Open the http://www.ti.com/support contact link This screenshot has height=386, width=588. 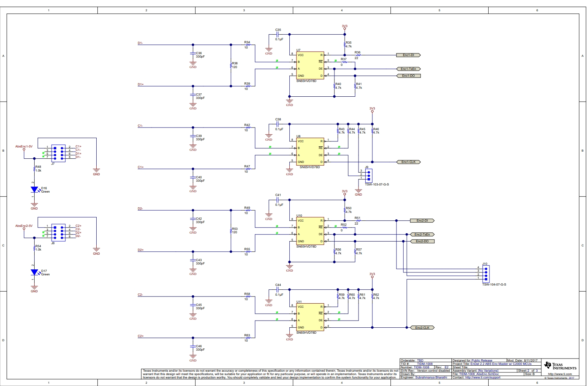point(483,377)
